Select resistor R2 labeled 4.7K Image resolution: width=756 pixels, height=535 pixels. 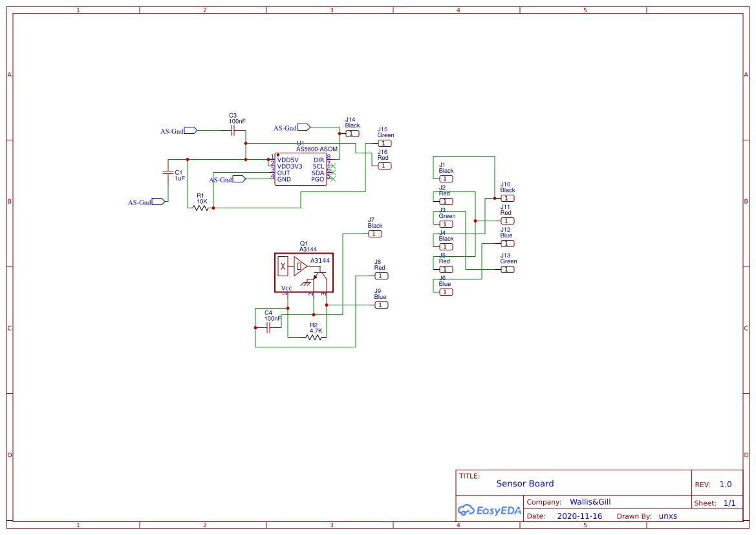coord(314,337)
